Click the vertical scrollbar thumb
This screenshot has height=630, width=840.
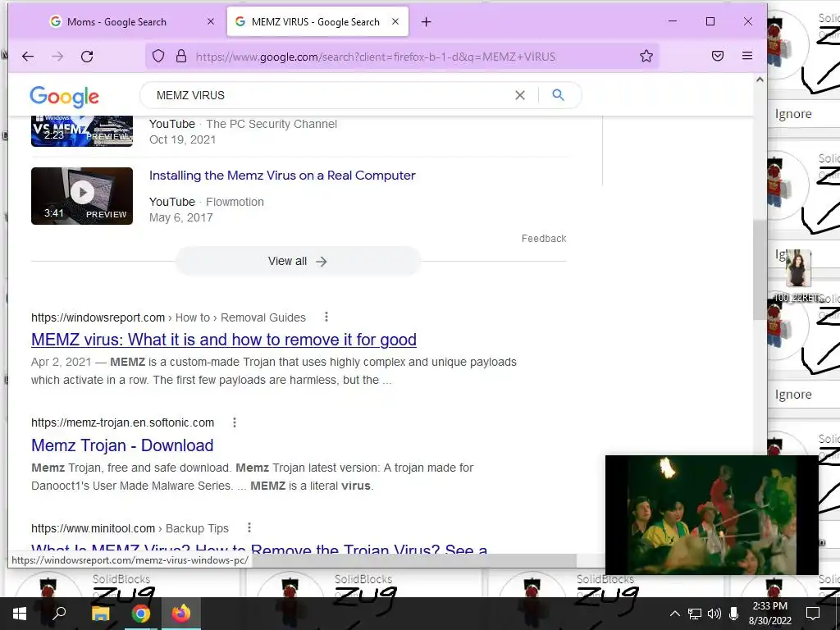pyautogui.click(x=760, y=270)
